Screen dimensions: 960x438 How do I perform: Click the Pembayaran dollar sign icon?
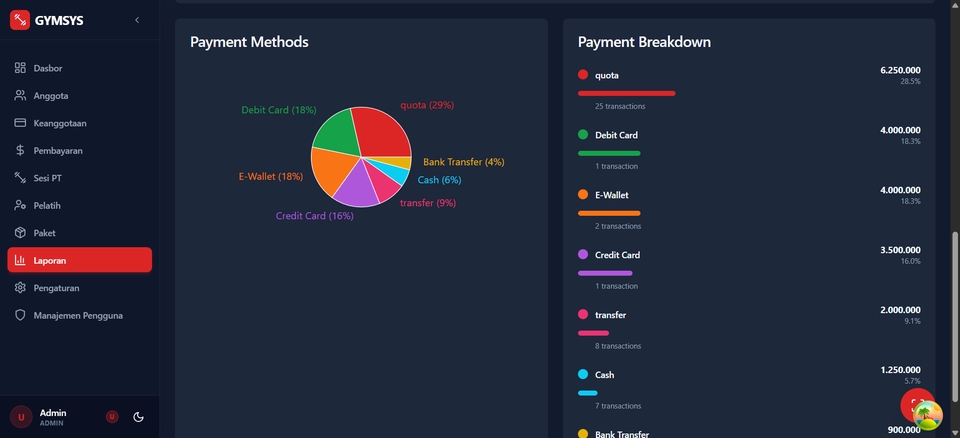(20, 151)
